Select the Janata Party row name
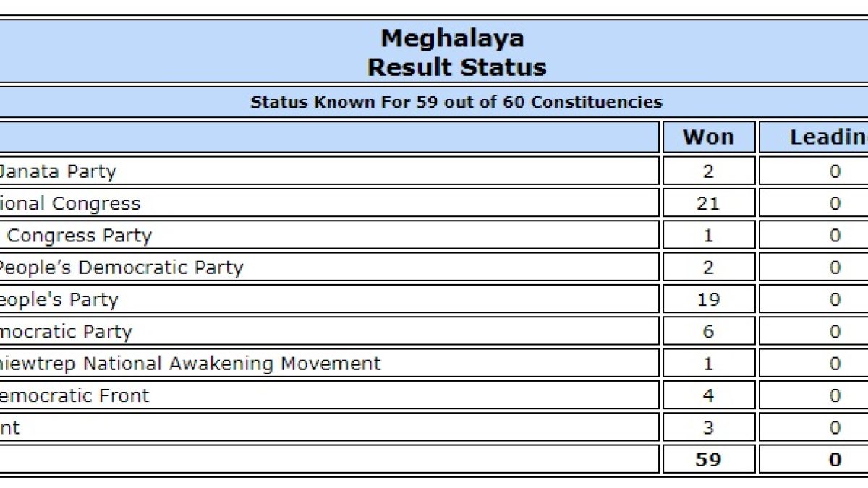868x488 pixels. tap(56, 171)
